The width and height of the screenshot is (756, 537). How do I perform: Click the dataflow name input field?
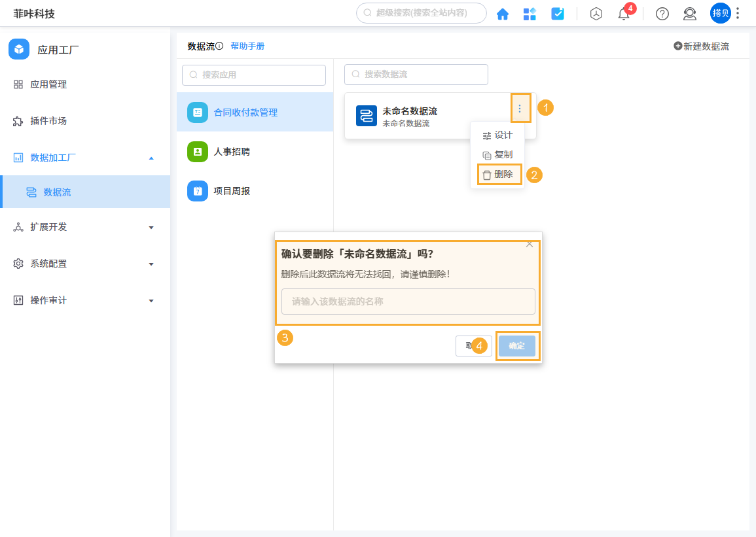[408, 301]
